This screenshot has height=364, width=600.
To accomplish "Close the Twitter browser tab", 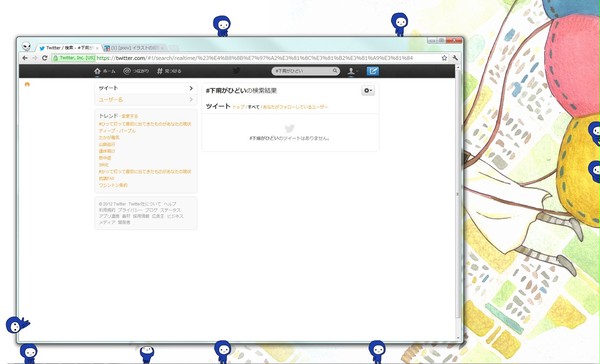I will (x=97, y=48).
